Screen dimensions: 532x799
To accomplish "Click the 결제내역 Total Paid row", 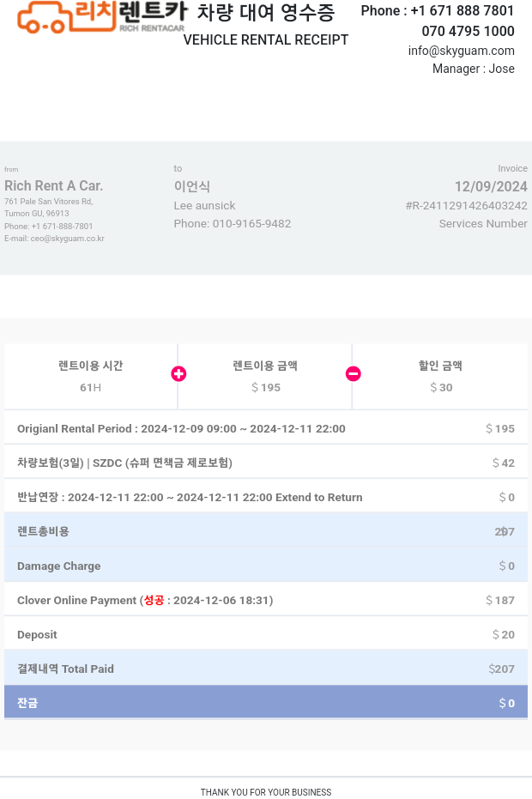I will 265,669.
